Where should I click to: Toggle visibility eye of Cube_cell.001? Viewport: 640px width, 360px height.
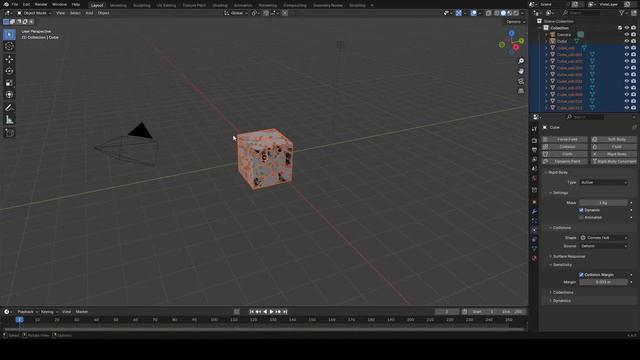point(627,55)
